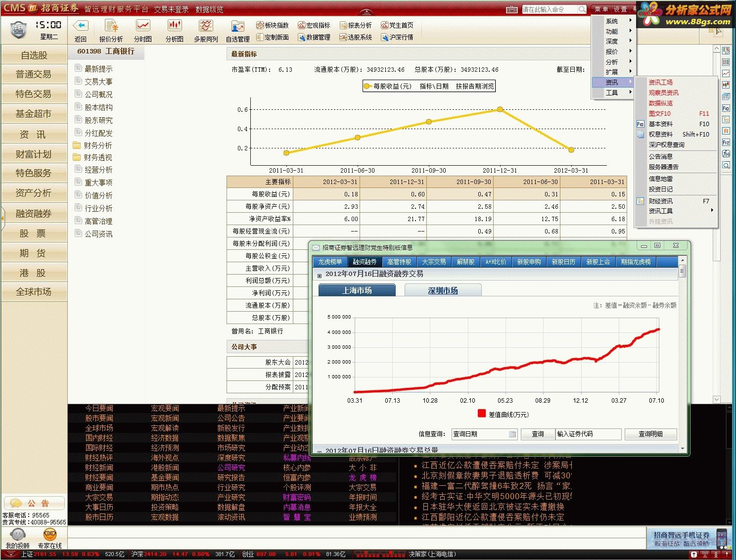Open 沪深行情 in the toolbar
The width and height of the screenshot is (736, 560).
click(397, 37)
